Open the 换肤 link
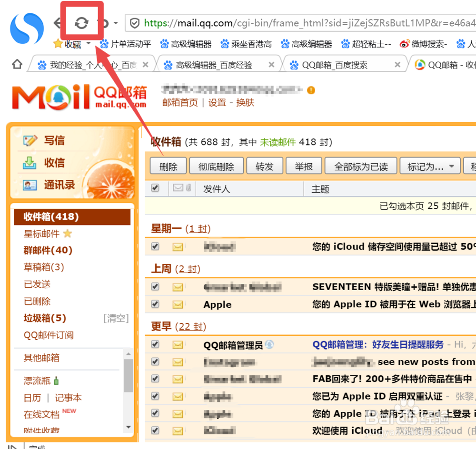This screenshot has height=449, width=476. (245, 103)
